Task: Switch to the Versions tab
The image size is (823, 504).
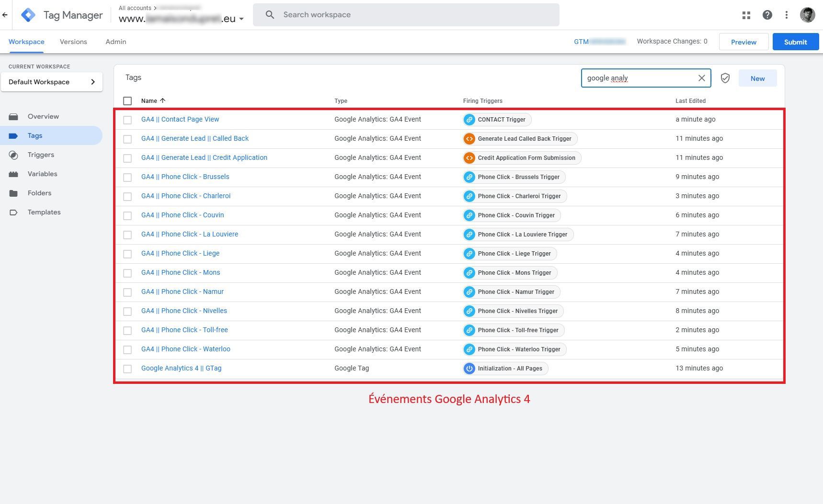Action: (73, 42)
